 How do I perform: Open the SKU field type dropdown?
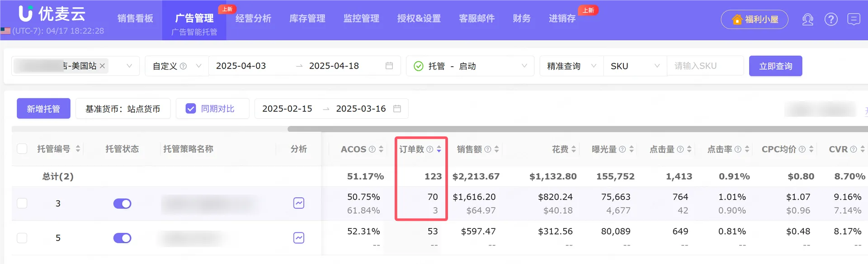[635, 66]
